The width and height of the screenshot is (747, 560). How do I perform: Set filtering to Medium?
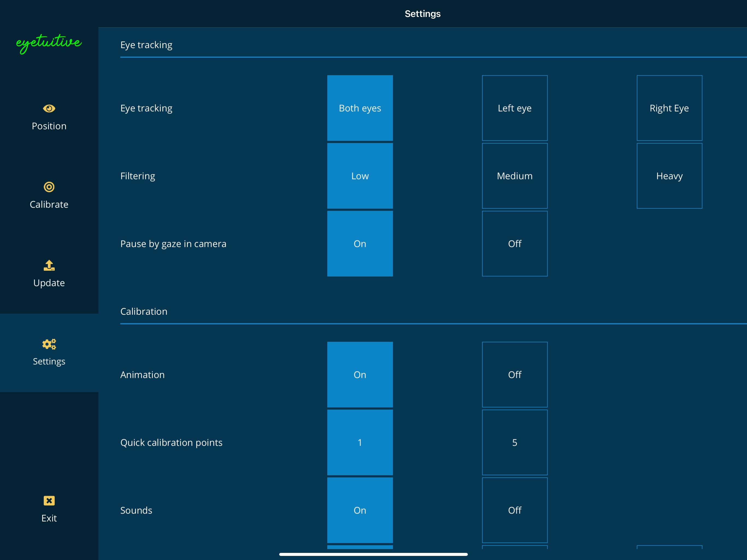[514, 176]
